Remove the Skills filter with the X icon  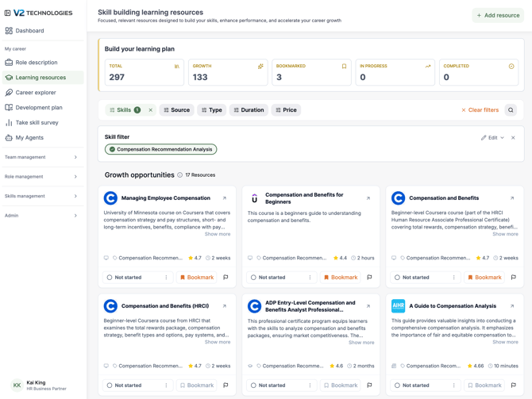tap(150, 109)
